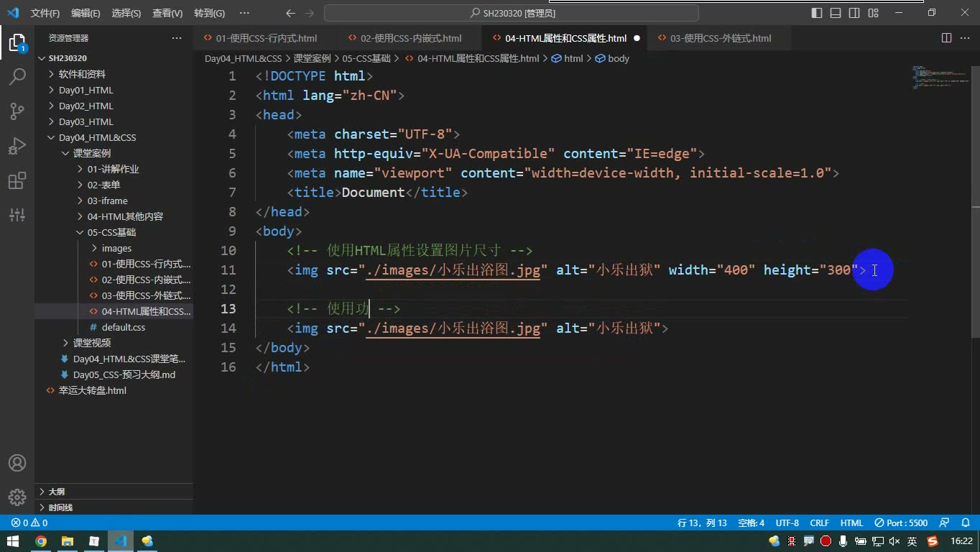Open the Accounts icon in activity bar
The height and width of the screenshot is (552, 980).
tap(17, 463)
